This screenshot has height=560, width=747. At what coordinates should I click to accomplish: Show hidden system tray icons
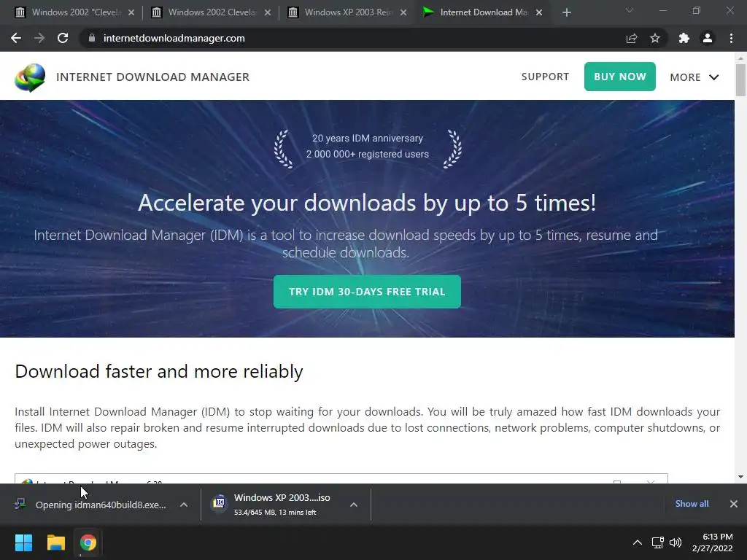[x=638, y=542]
